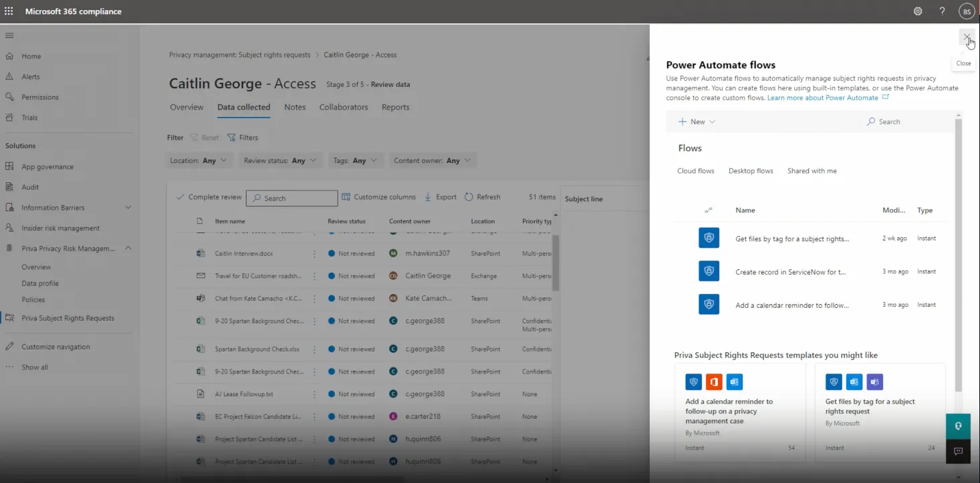The width and height of the screenshot is (980, 483).
Task: Click the Customize navigation pencil icon
Action: point(9,347)
